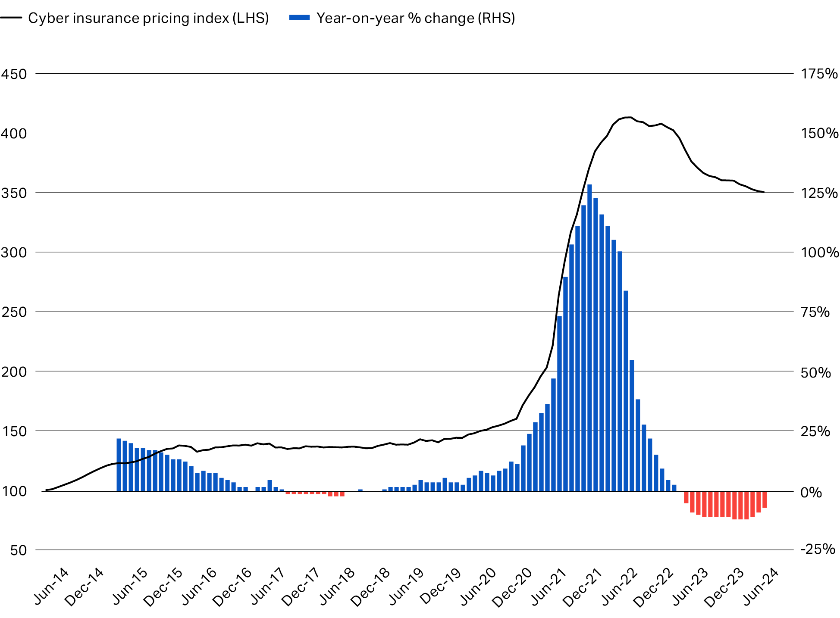Click the x-axis label Jun-24
840x618 pixels.
coord(760,586)
